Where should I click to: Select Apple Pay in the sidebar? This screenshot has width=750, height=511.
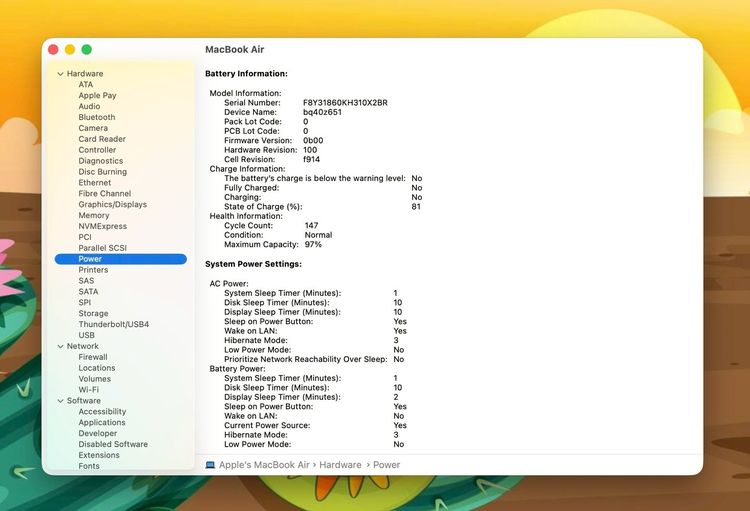[x=97, y=96]
